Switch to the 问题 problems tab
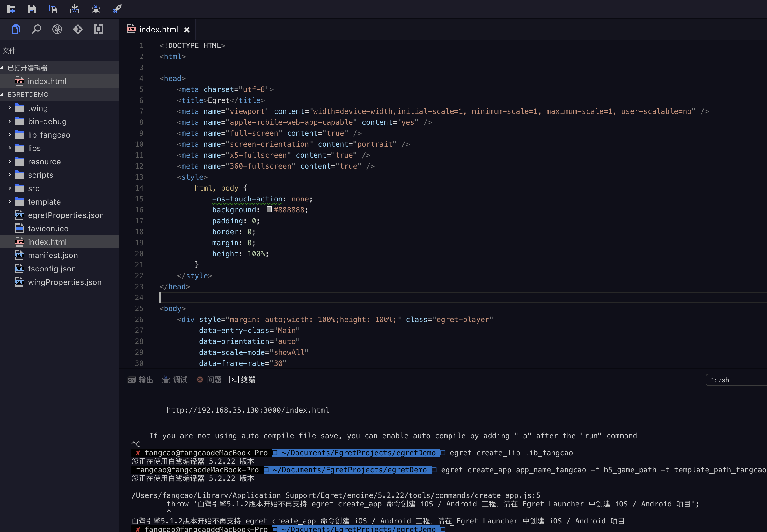 [x=209, y=380]
